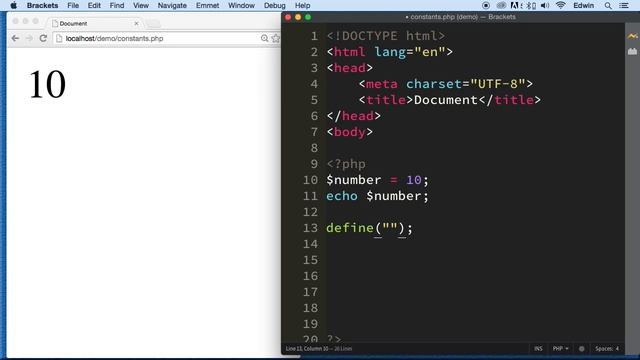Screen dimensions: 640x360
Task: Click the browser back arrow
Action: [x=16, y=38]
